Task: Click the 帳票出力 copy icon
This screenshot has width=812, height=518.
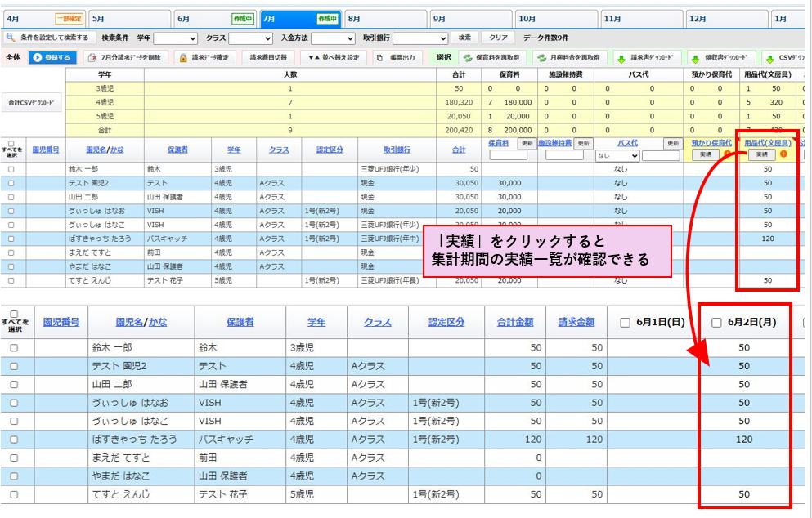Action: click(380, 58)
